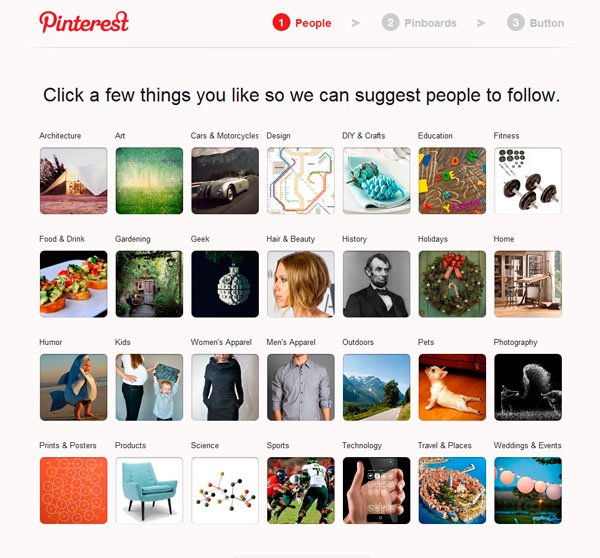The height and width of the screenshot is (558, 600).
Task: Choose the Men's Apparel gray shirt photo
Action: click(x=301, y=387)
